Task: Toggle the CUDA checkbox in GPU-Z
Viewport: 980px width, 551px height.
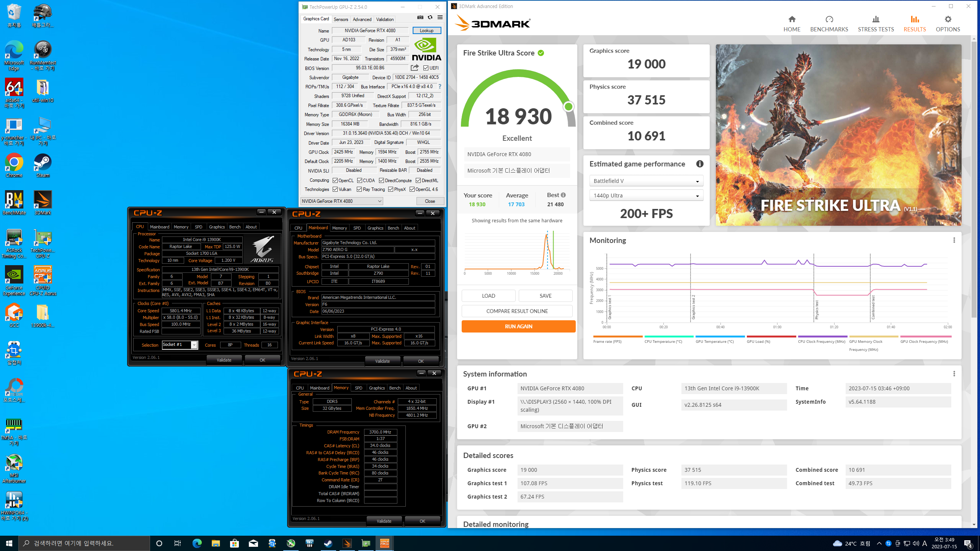Action: coord(359,181)
